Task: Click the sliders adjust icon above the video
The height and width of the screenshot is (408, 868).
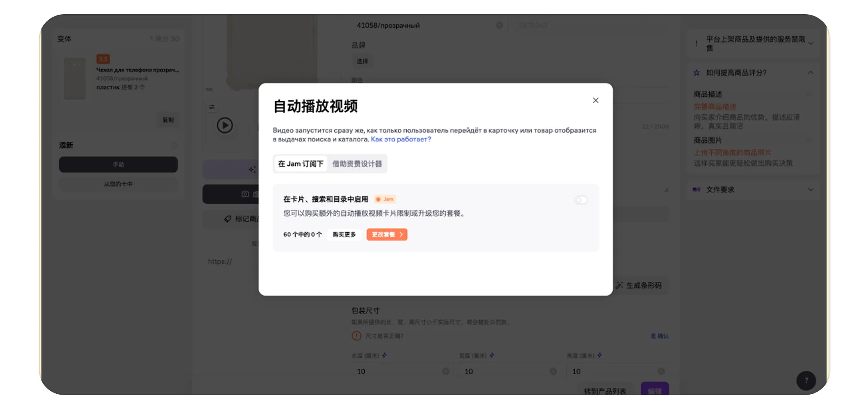Action: (x=212, y=107)
